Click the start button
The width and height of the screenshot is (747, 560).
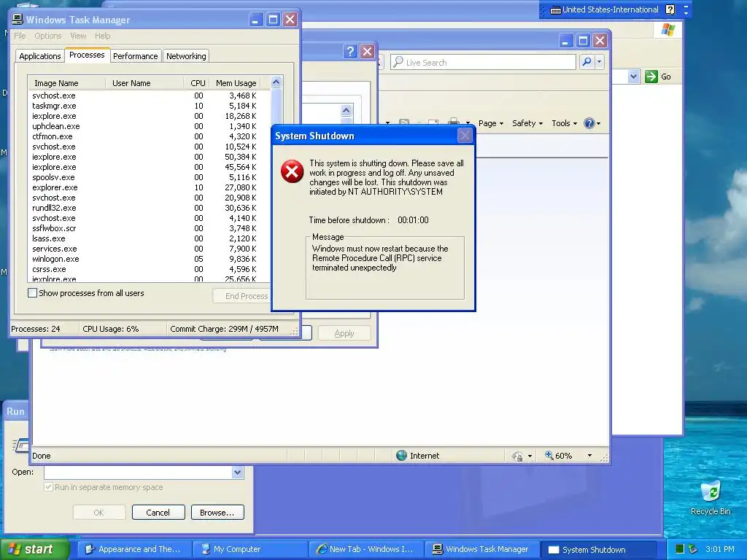[x=34, y=549]
